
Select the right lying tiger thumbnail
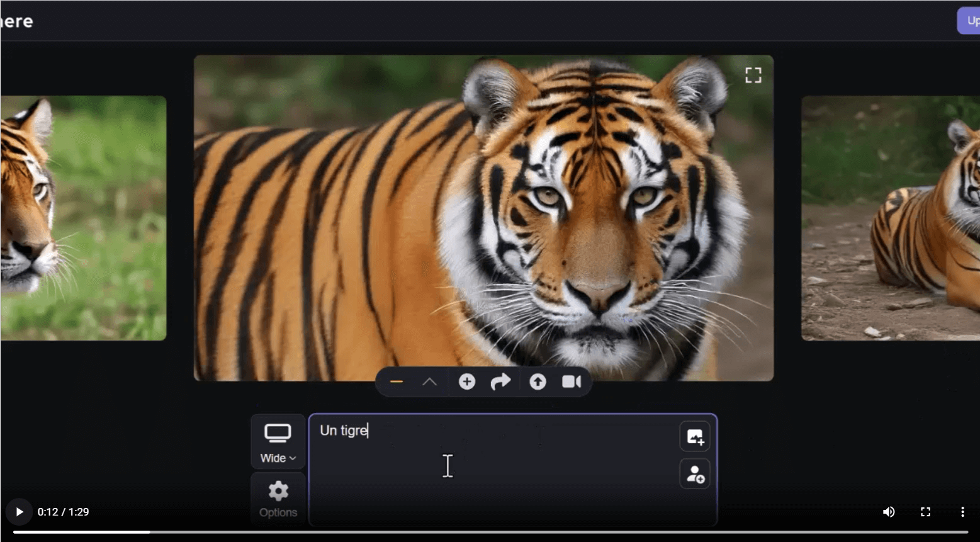click(x=891, y=218)
